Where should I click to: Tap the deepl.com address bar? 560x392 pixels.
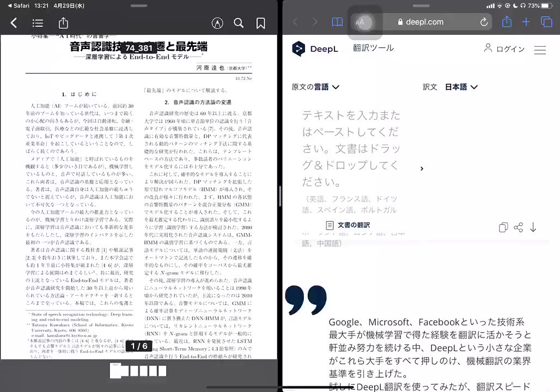pos(421,22)
